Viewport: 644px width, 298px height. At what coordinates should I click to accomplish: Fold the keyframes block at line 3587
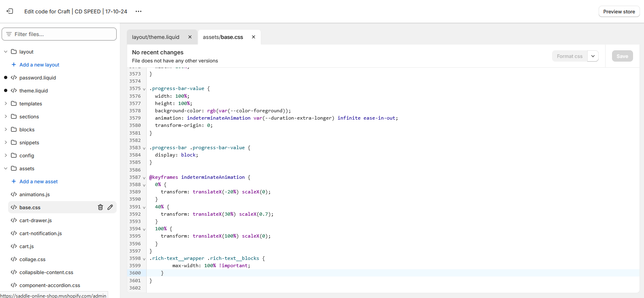point(144,178)
